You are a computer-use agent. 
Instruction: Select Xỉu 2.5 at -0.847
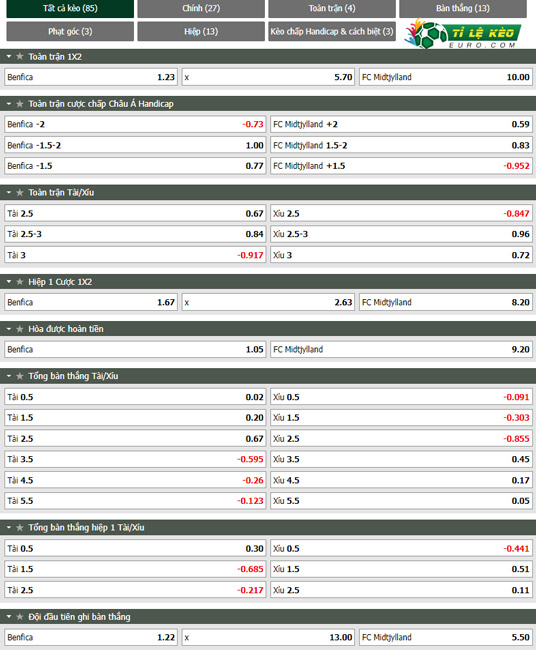pos(401,213)
